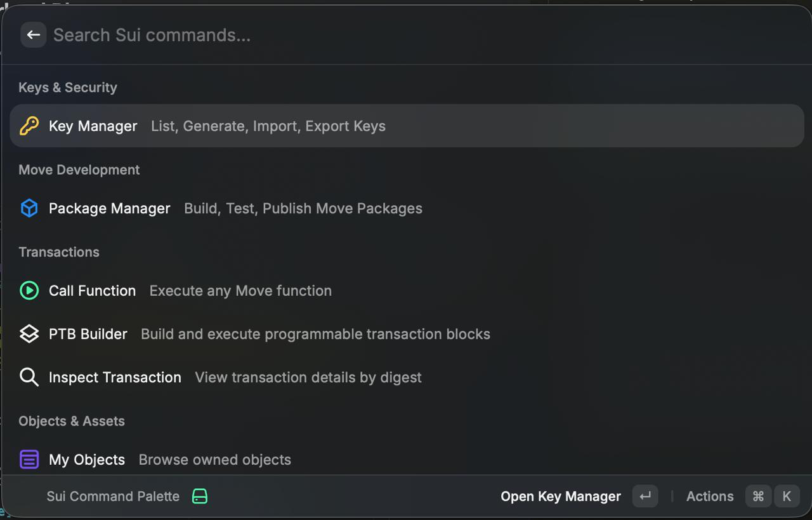Image resolution: width=812 pixels, height=520 pixels.
Task: Click the back arrow in the search bar
Action: pos(33,35)
